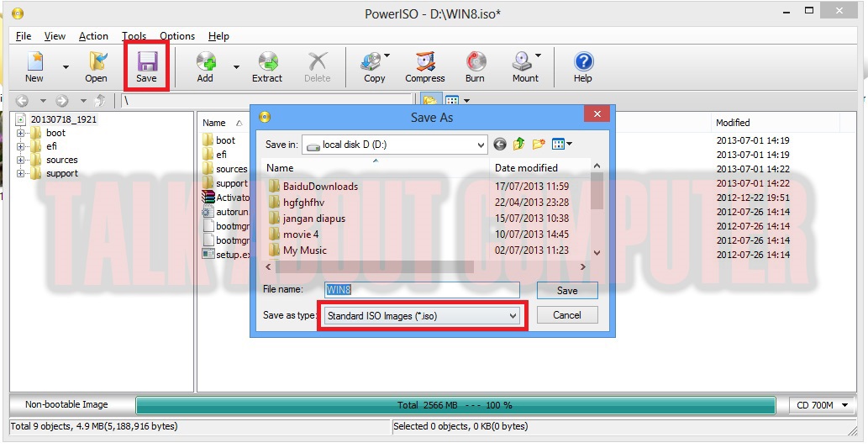This screenshot has width=868, height=448.
Task: Click the Name column header in PowerISO list
Action: click(x=214, y=123)
